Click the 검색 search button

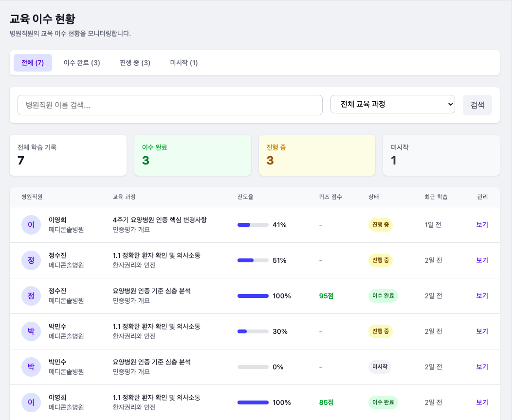pos(477,105)
